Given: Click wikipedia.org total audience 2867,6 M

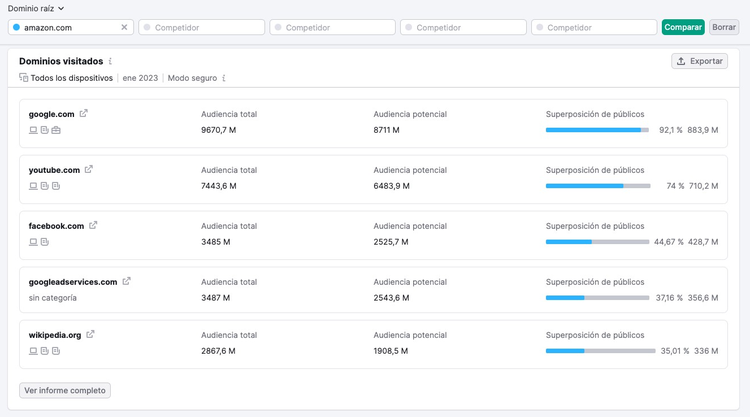Looking at the screenshot, I should click(218, 351).
